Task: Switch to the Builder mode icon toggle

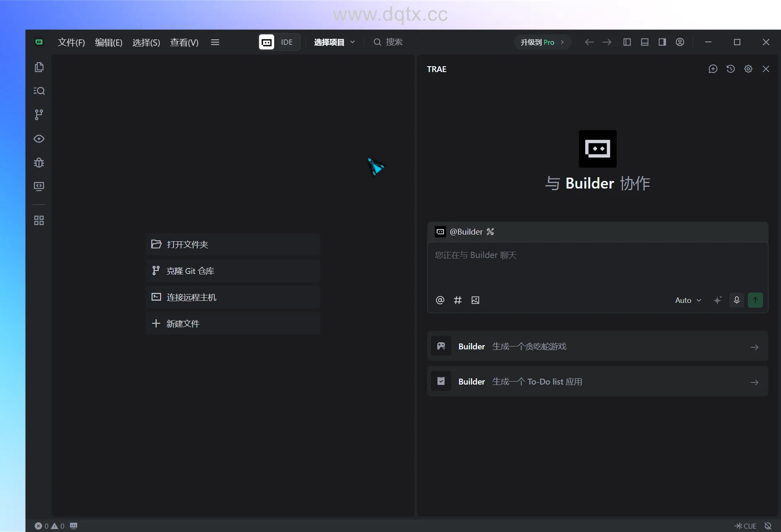Action: 267,42
